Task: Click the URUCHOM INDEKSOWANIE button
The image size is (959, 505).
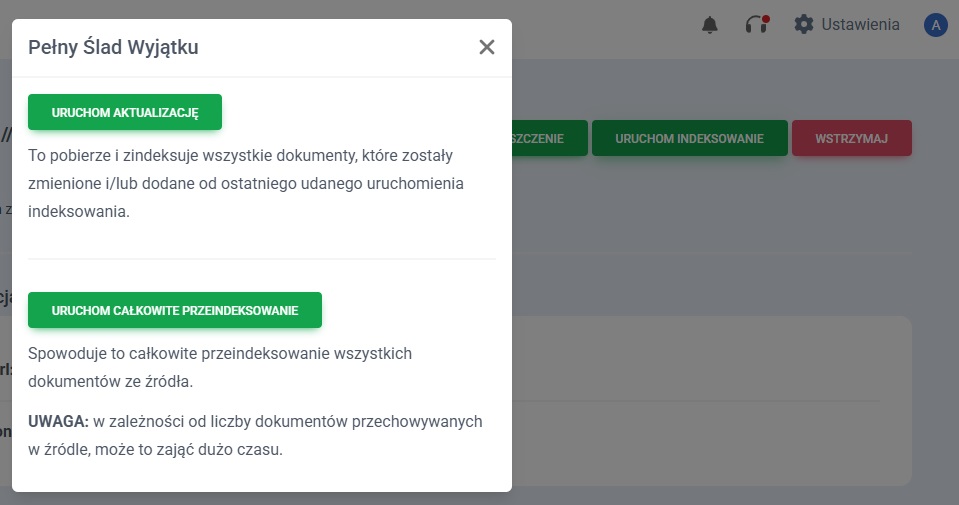Action: (689, 139)
